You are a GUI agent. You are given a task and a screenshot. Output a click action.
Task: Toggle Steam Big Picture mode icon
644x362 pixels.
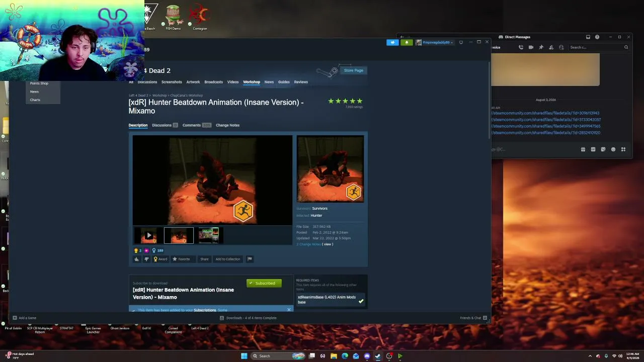pos(461,42)
